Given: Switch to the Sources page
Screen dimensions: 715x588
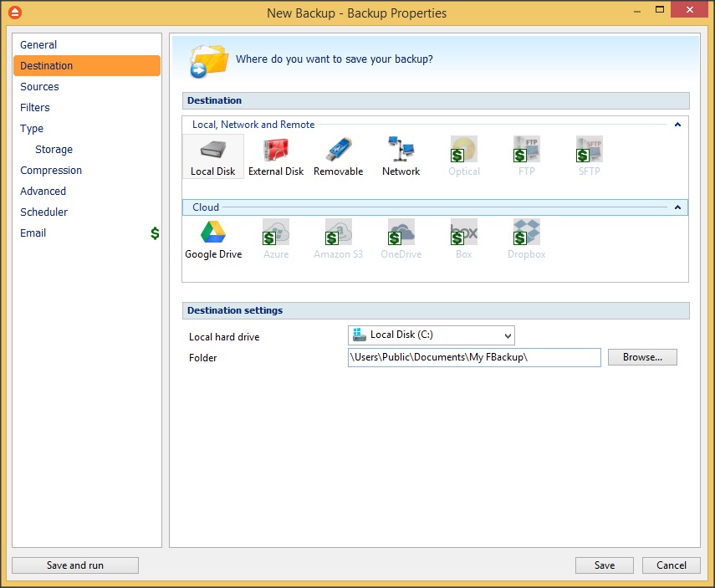Looking at the screenshot, I should click(x=87, y=87).
